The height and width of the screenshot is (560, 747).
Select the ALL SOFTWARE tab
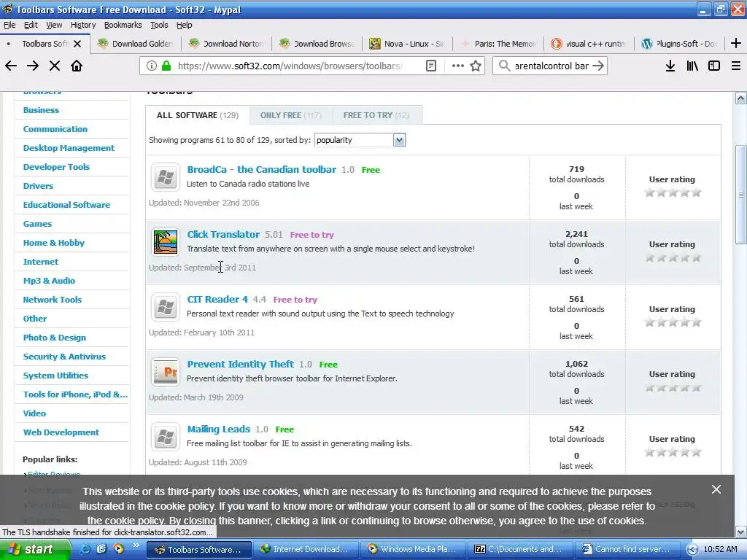(197, 115)
